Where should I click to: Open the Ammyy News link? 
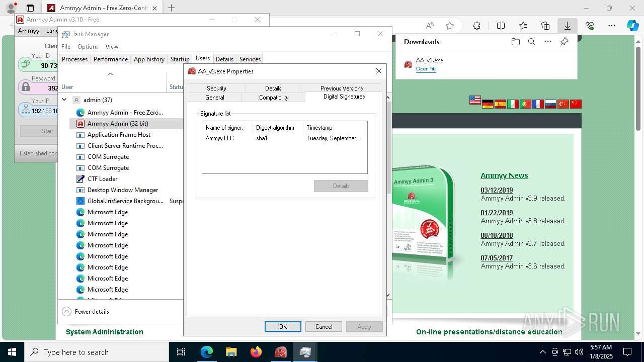point(504,175)
